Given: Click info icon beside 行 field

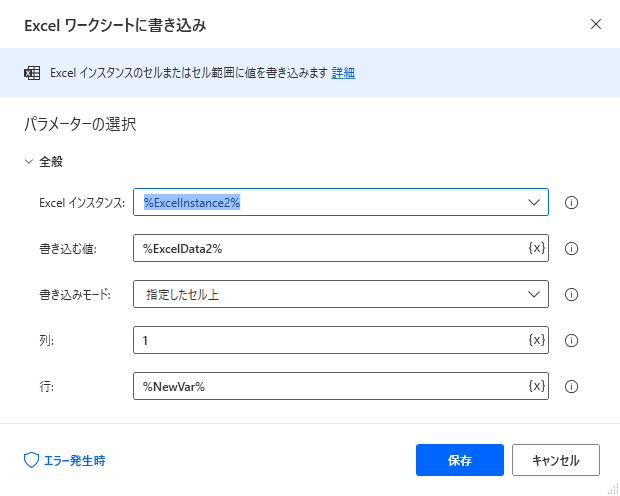Looking at the screenshot, I should pyautogui.click(x=571, y=386).
